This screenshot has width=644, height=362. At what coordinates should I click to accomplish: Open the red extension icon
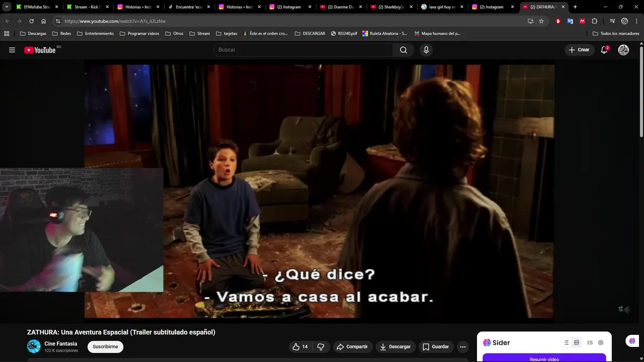coord(558,21)
